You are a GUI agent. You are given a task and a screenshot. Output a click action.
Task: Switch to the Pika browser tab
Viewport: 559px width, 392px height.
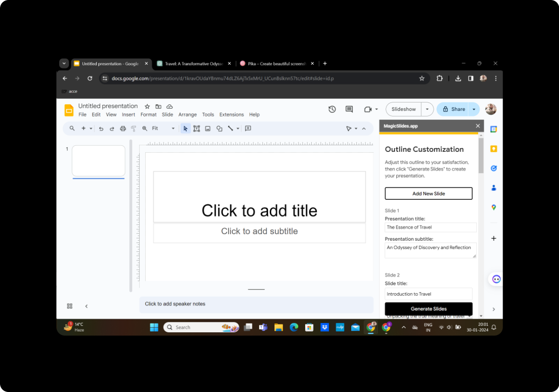tap(276, 64)
